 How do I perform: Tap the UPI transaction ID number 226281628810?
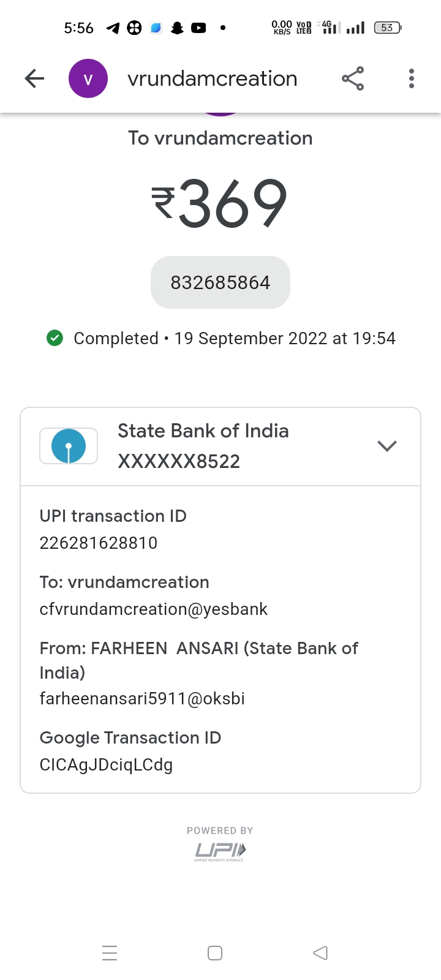coord(99,543)
